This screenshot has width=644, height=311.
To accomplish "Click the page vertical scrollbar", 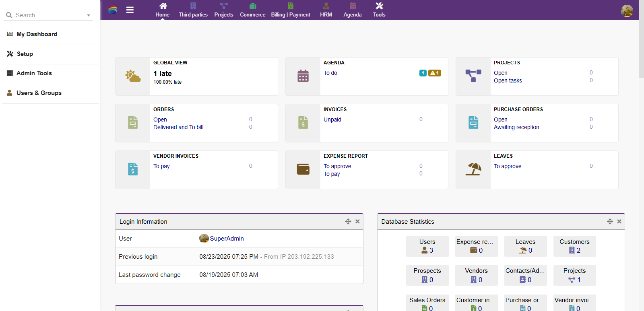I will click(641, 40).
